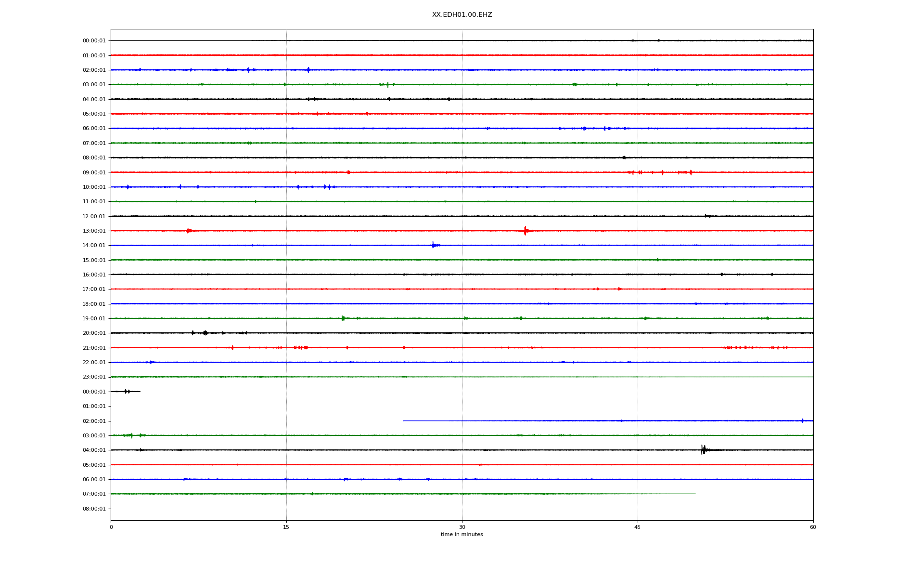
Task: Click the x-axis tick label 60
Action: click(x=813, y=527)
